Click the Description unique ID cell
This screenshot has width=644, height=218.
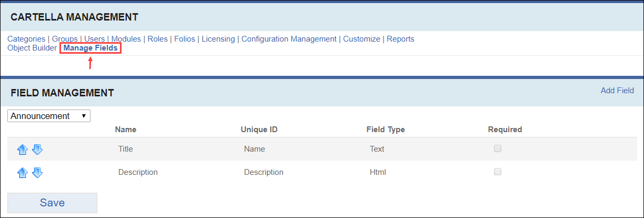[264, 172]
